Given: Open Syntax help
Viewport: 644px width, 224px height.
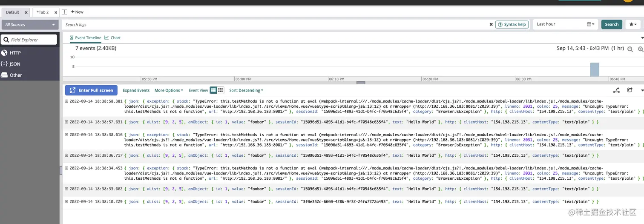Looking at the screenshot, I should (x=512, y=25).
